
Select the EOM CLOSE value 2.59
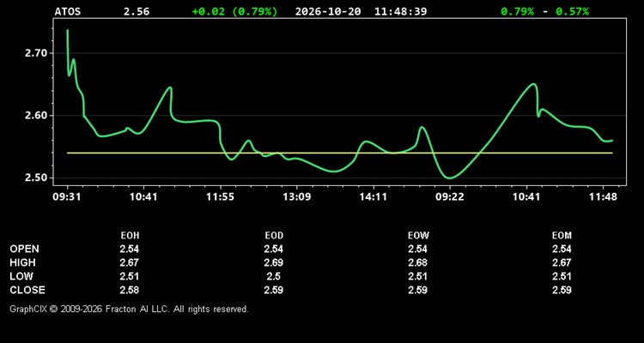click(x=562, y=290)
